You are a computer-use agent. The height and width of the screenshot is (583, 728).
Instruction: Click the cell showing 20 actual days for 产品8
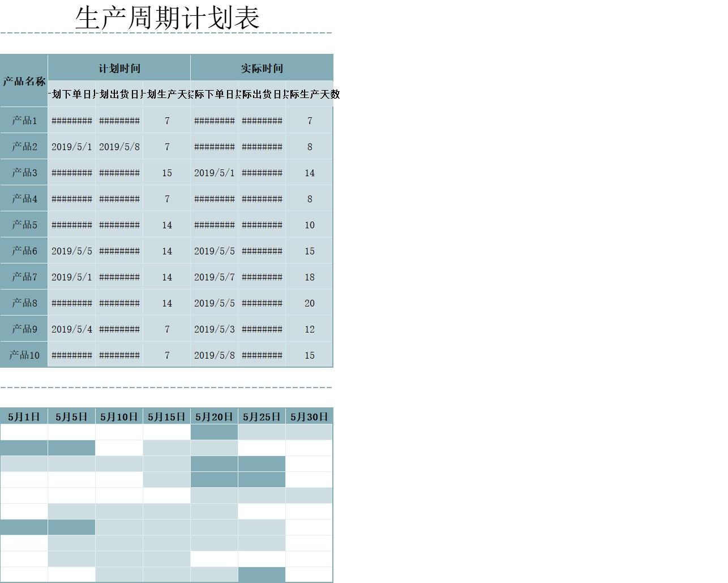point(309,303)
